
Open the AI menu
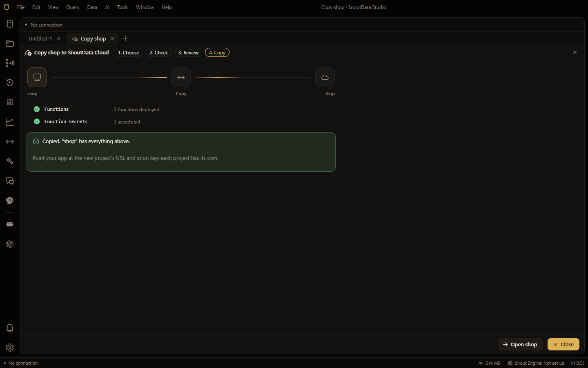coord(107,7)
